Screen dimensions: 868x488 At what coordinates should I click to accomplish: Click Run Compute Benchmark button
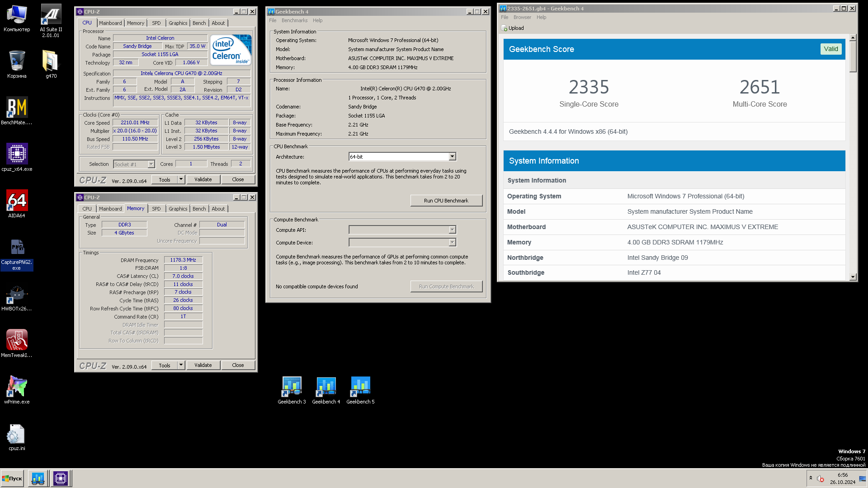tap(446, 286)
